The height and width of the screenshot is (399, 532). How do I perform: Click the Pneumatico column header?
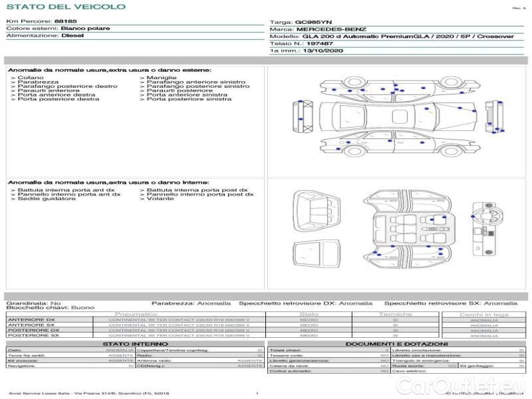[x=136, y=314]
